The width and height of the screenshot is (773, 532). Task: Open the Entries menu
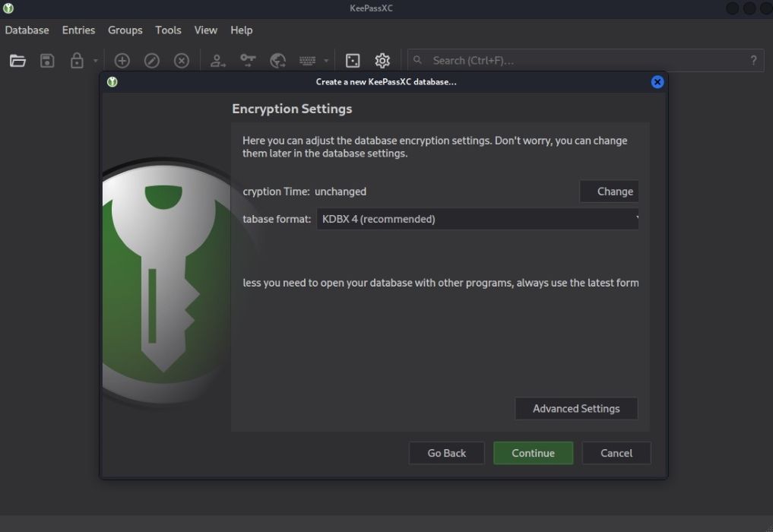click(78, 30)
